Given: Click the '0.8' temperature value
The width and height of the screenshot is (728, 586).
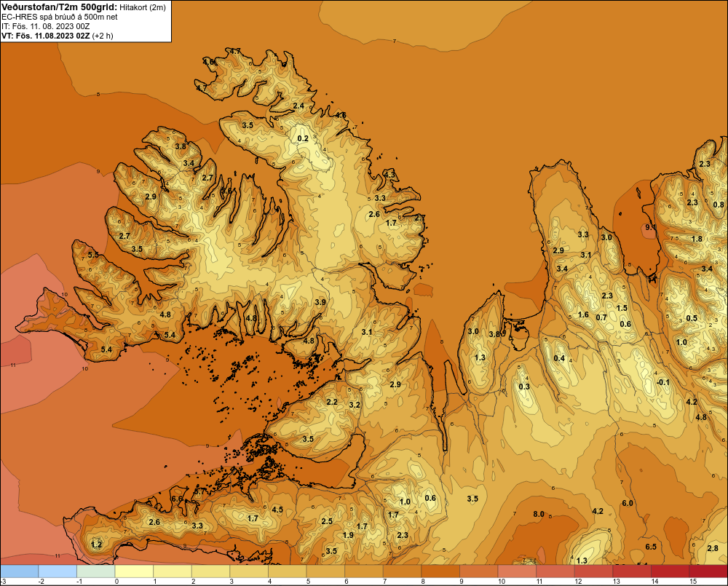Looking at the screenshot, I should pos(719,205).
